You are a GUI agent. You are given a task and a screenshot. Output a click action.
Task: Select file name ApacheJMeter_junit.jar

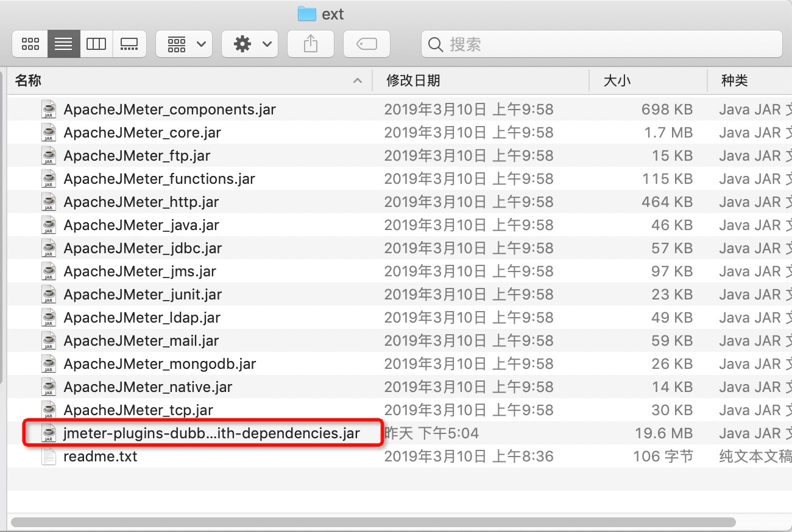coord(143,295)
